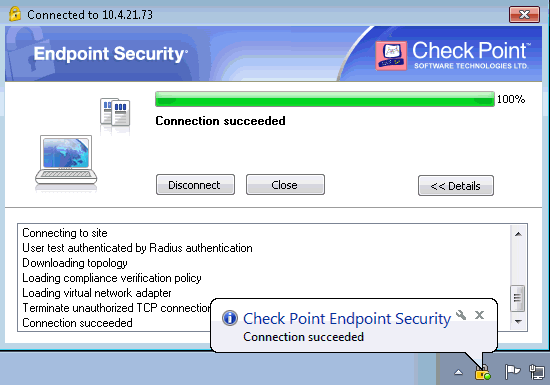The height and width of the screenshot is (385, 550).
Task: Click the Check Point logo icon
Action: 391,55
